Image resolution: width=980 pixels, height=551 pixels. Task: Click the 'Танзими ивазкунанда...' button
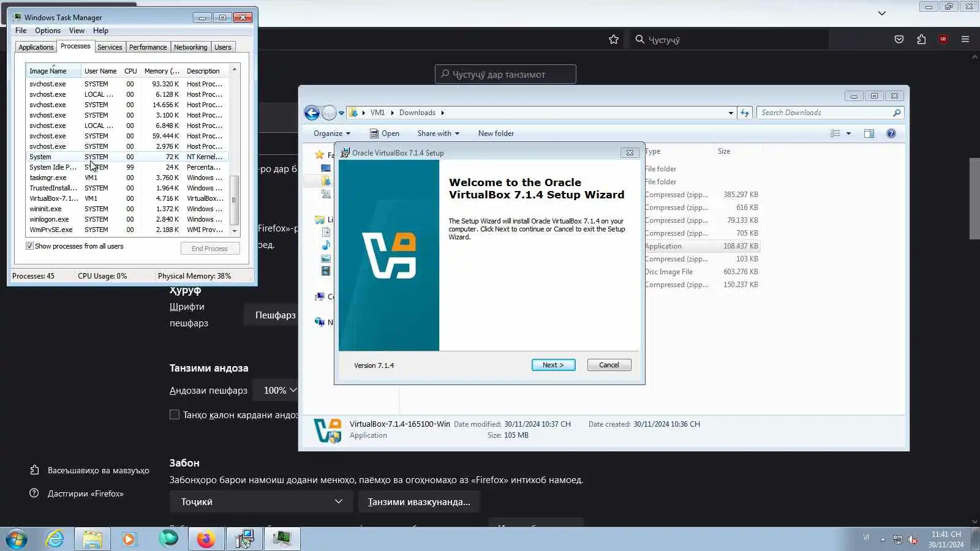(x=419, y=501)
